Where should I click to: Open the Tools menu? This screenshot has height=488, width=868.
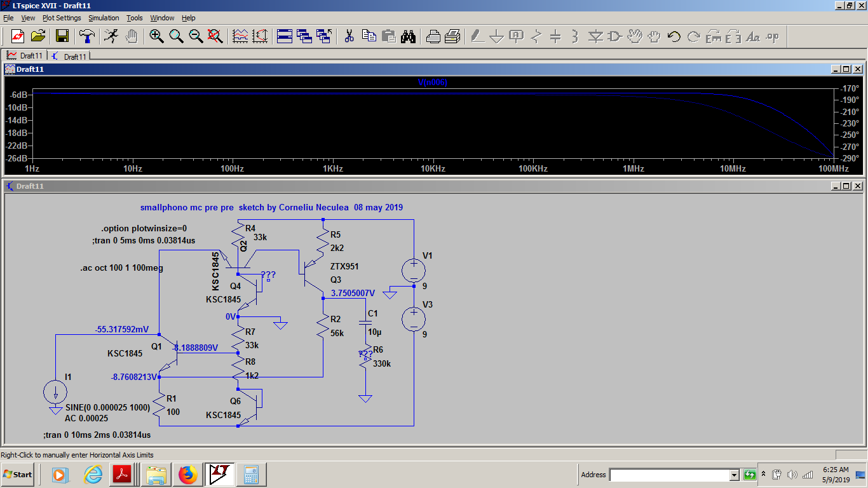pos(135,18)
